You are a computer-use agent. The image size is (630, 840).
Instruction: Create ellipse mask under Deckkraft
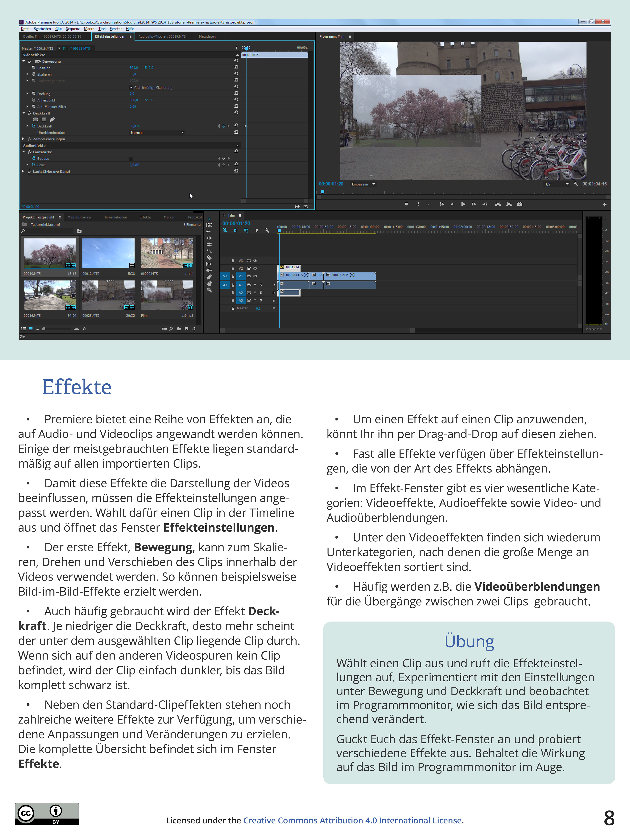click(36, 120)
